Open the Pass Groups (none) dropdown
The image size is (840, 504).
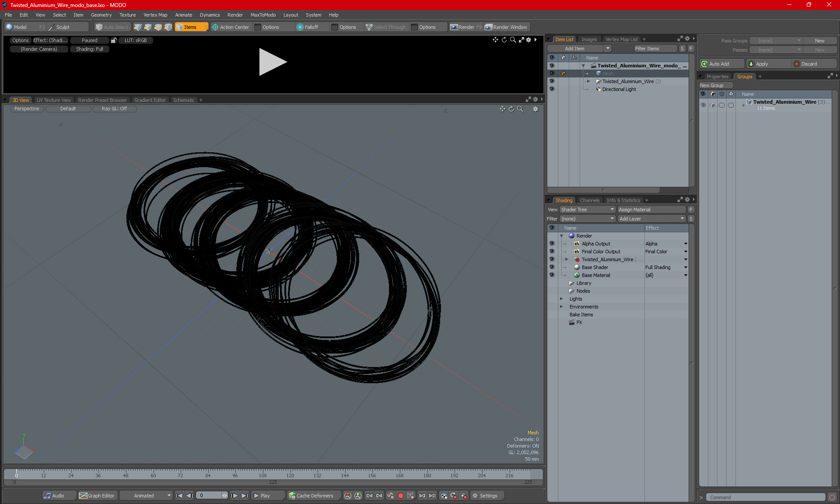(x=776, y=41)
